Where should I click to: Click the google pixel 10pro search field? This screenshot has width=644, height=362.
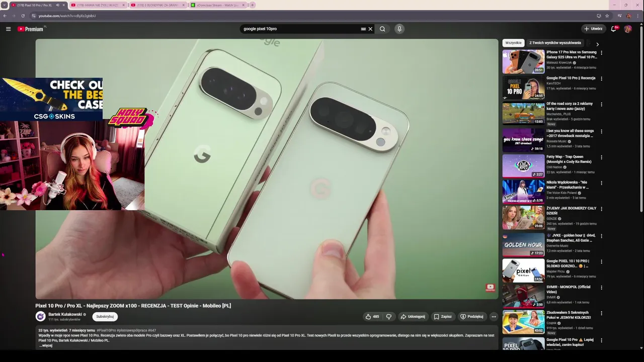(x=300, y=29)
